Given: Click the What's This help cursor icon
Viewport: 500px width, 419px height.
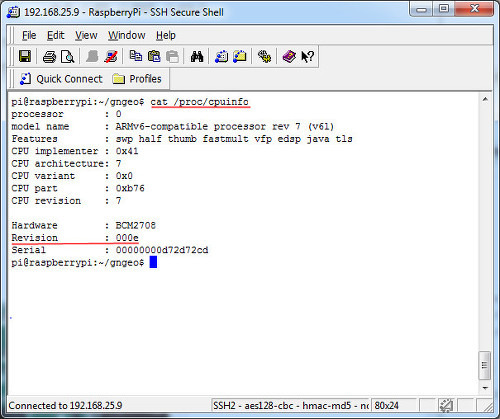Looking at the screenshot, I should [307, 56].
